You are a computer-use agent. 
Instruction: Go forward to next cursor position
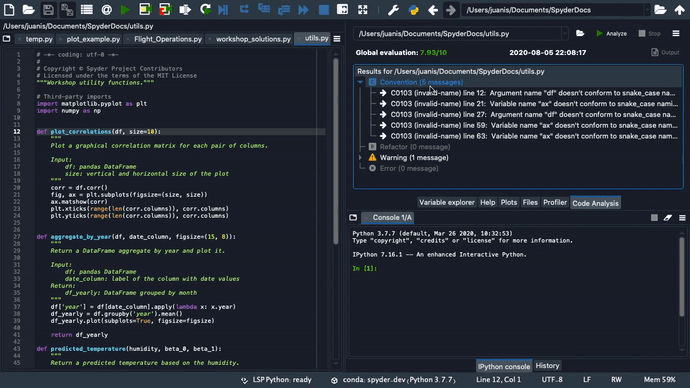451,9
